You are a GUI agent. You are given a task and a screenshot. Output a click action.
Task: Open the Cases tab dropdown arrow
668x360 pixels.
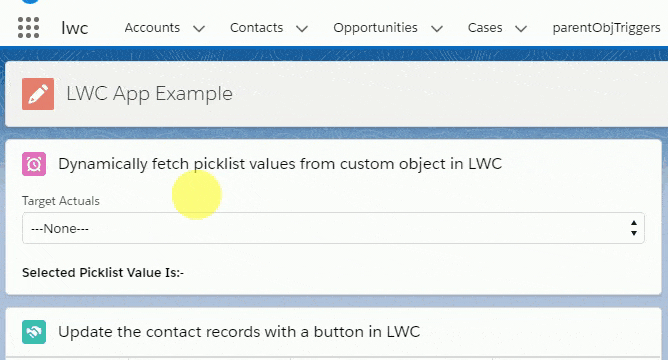[521, 29]
